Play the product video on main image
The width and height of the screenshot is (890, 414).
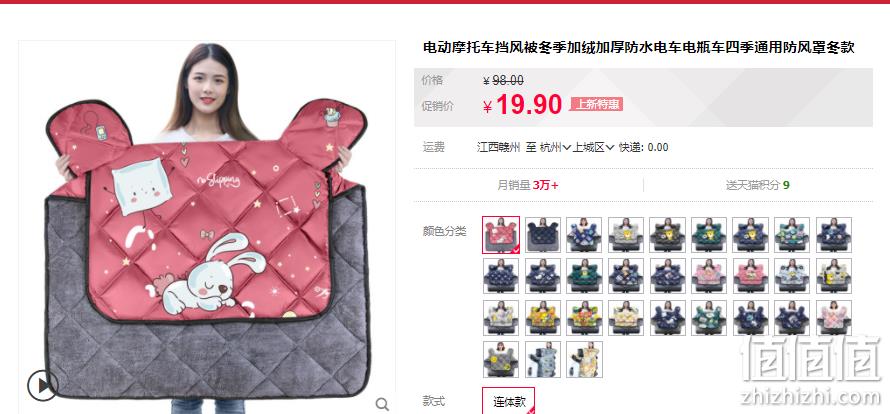pos(43,386)
